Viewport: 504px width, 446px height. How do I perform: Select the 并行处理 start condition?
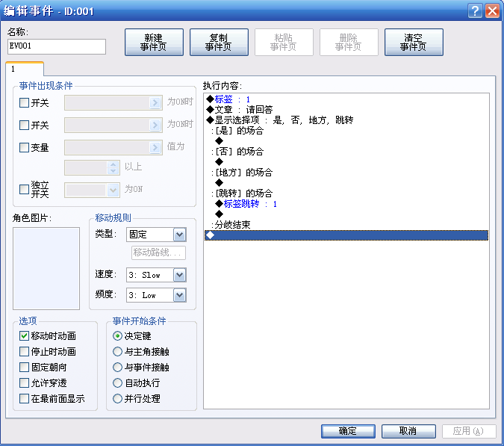[117, 399]
